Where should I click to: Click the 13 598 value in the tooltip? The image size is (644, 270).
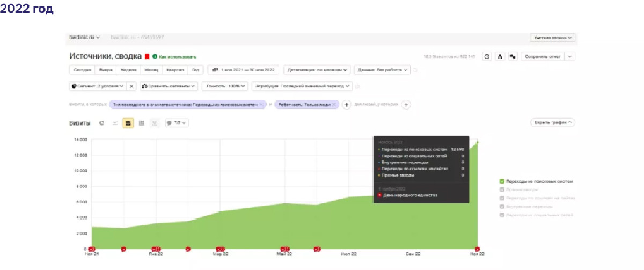(x=457, y=149)
